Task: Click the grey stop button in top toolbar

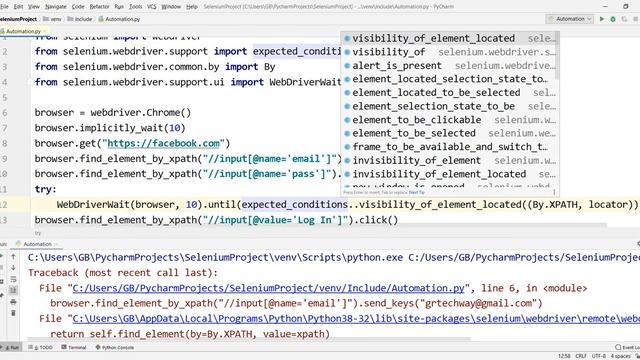Action: [636, 19]
